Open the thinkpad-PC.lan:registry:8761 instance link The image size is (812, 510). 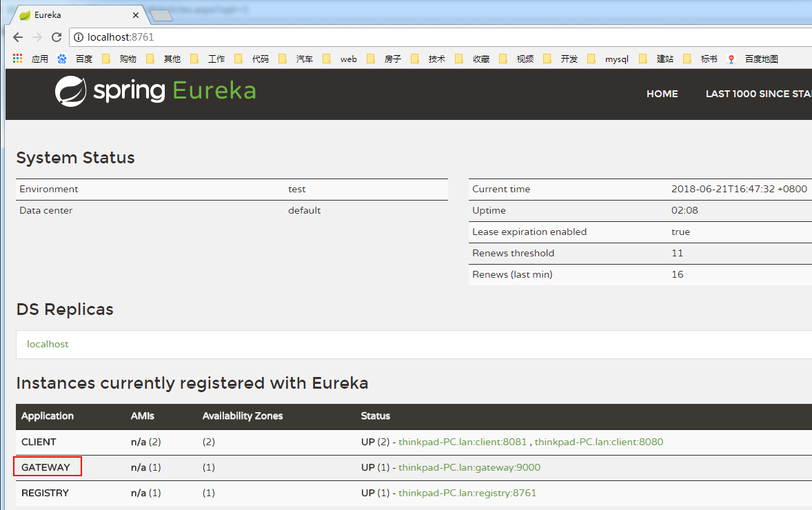point(467,493)
